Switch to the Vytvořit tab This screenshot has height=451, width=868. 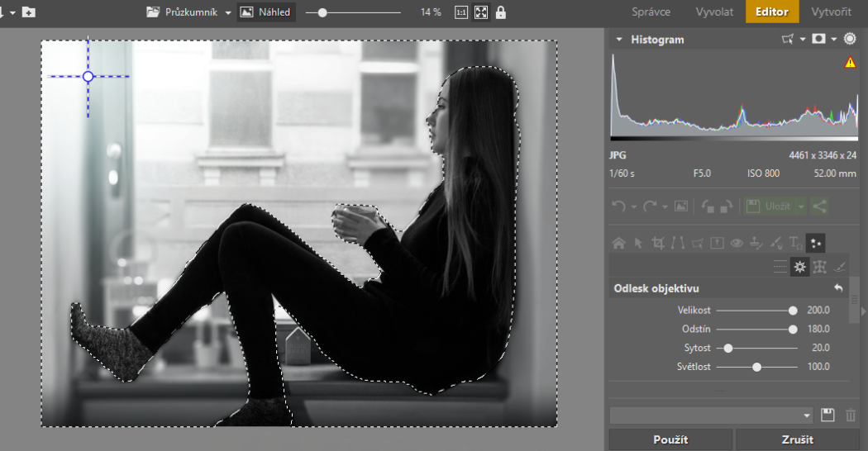[x=831, y=12]
